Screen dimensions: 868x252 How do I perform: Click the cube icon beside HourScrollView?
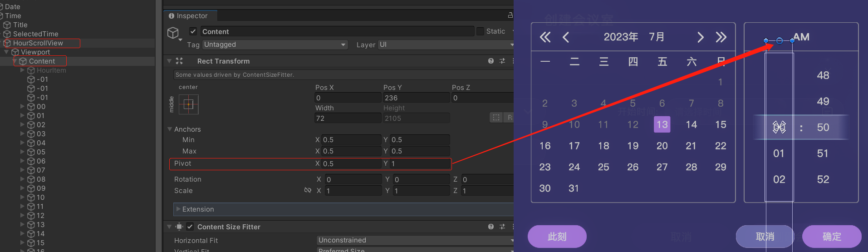coord(7,43)
